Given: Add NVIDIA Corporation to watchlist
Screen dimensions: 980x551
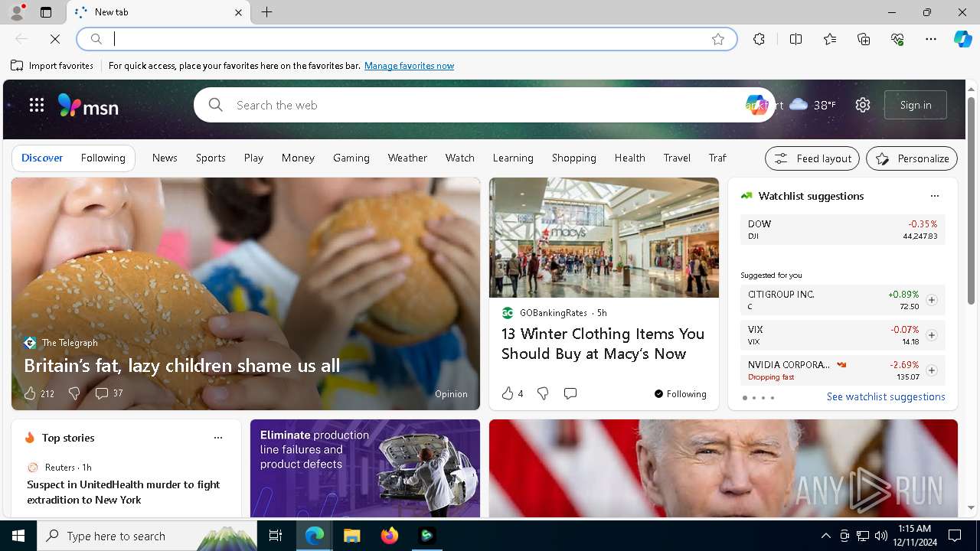Looking at the screenshot, I should (931, 370).
